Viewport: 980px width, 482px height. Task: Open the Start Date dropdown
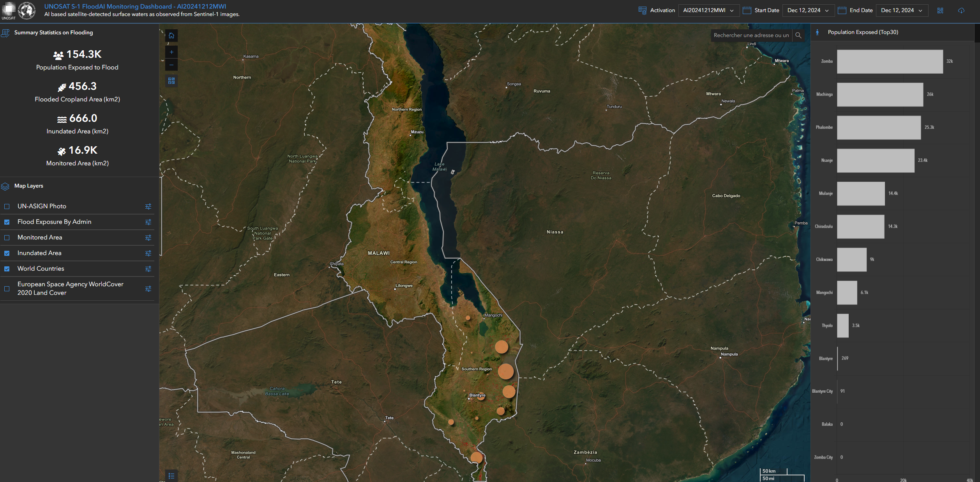tap(808, 11)
